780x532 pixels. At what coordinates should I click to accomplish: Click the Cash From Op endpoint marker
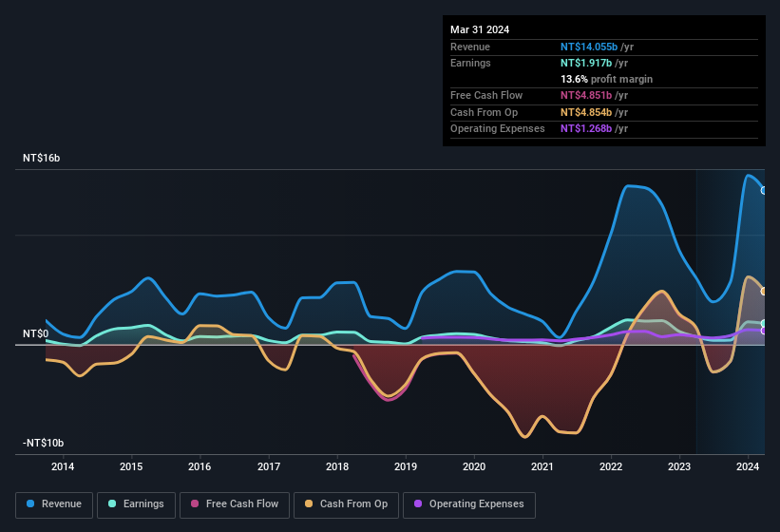point(764,291)
